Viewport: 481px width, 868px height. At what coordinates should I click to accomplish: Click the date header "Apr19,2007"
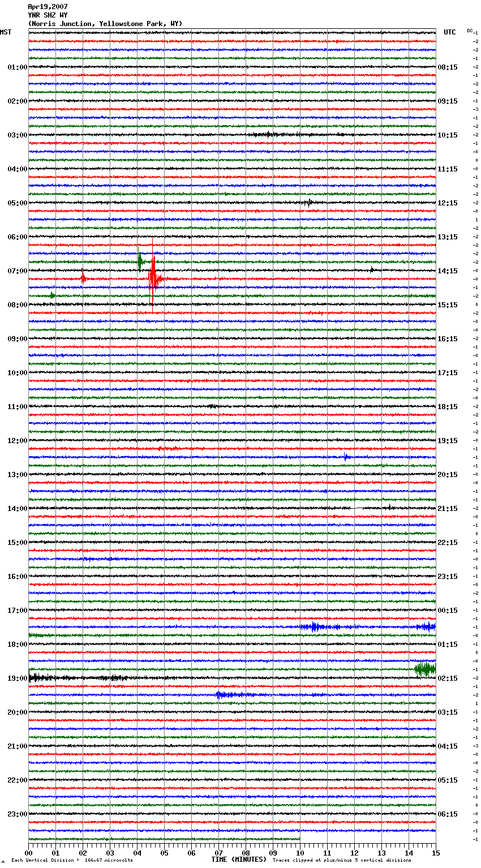tap(48, 7)
